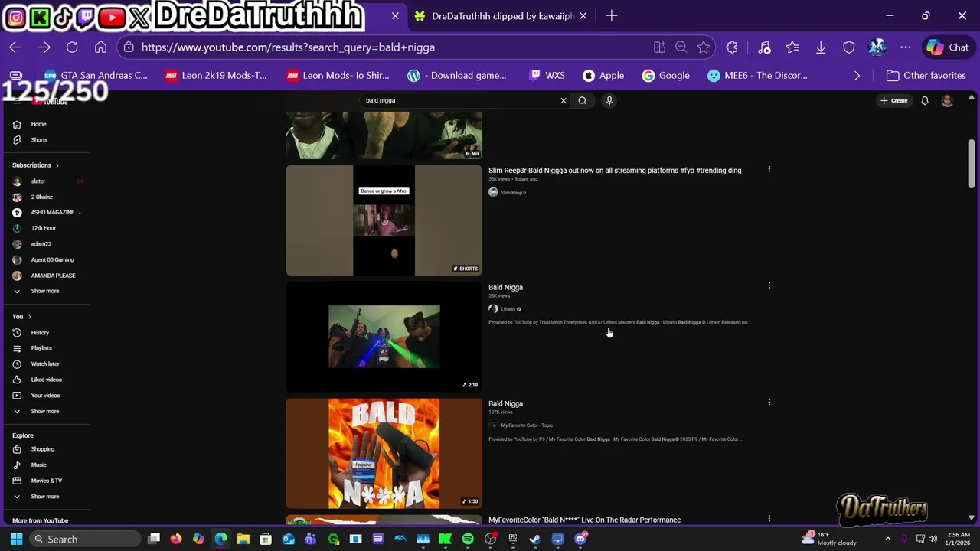Open the Google bookmark
The height and width of the screenshot is (551, 980).
click(666, 76)
